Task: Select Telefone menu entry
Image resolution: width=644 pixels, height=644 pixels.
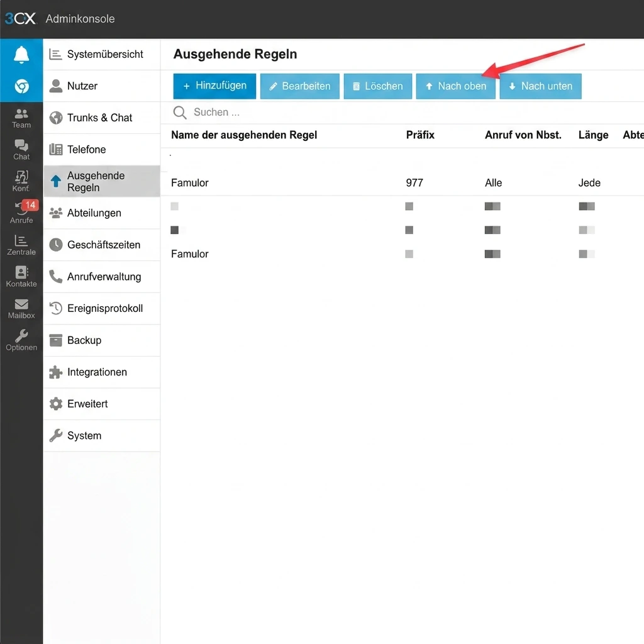Action: (x=101, y=150)
